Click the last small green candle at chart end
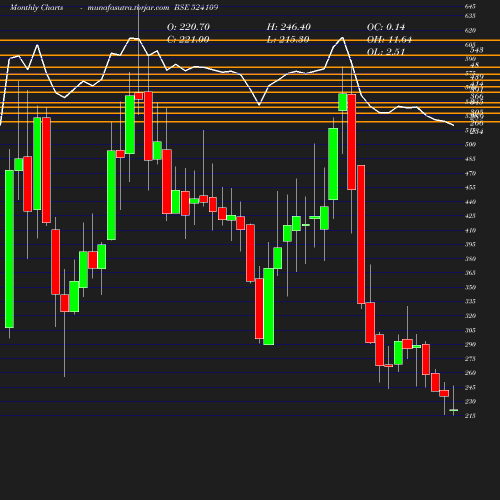Screen dimensions: 500x500 [x=454, y=410]
